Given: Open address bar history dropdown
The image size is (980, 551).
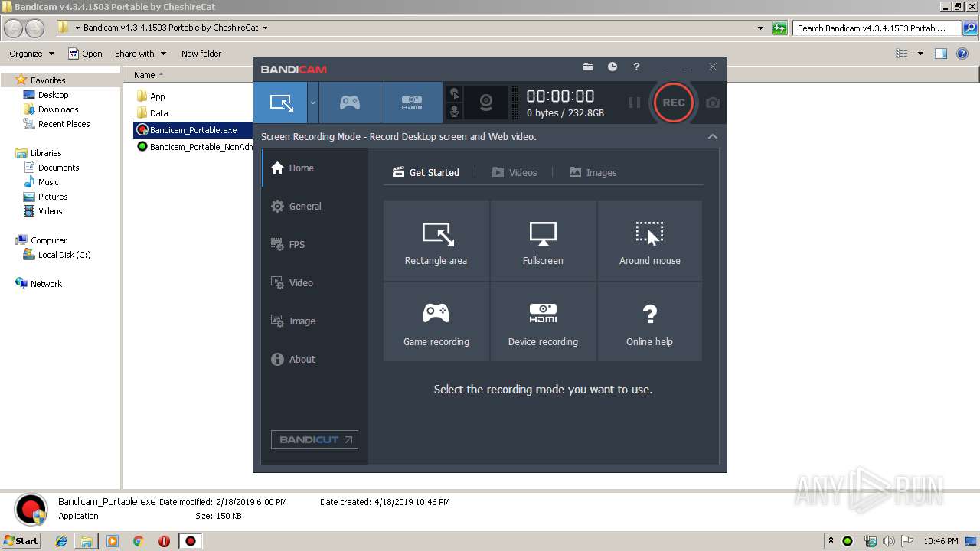Looking at the screenshot, I should click(x=760, y=28).
